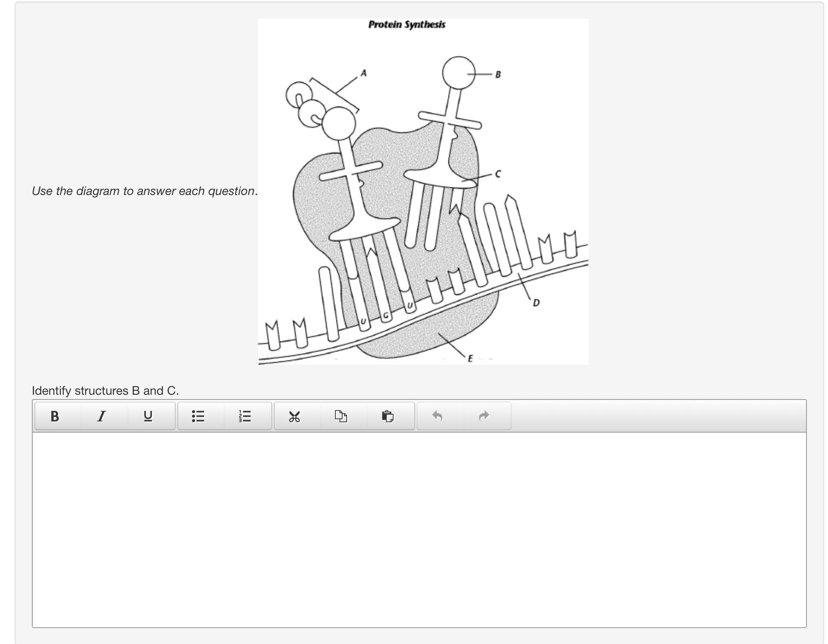Enable underline formatting
This screenshot has width=828, height=644.
pos(148,416)
